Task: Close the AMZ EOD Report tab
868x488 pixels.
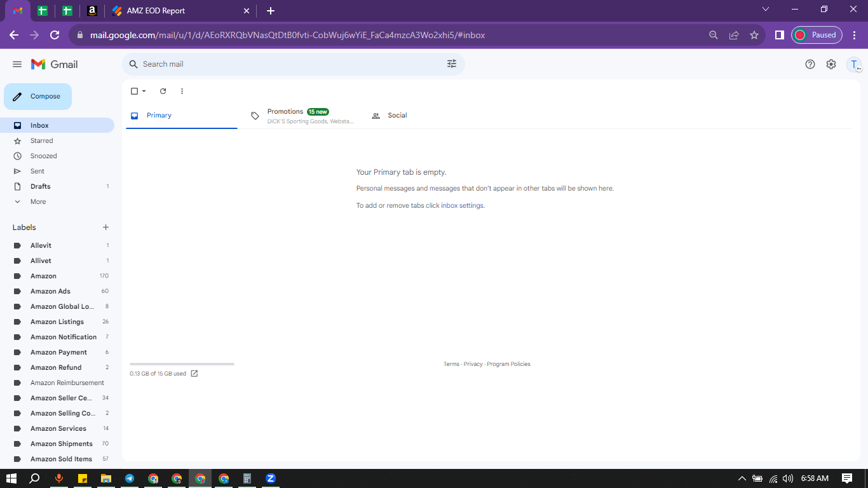Action: 247,11
